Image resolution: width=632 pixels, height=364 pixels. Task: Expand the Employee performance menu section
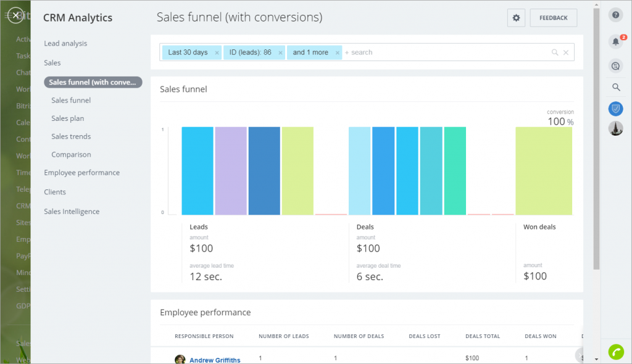[x=81, y=173]
